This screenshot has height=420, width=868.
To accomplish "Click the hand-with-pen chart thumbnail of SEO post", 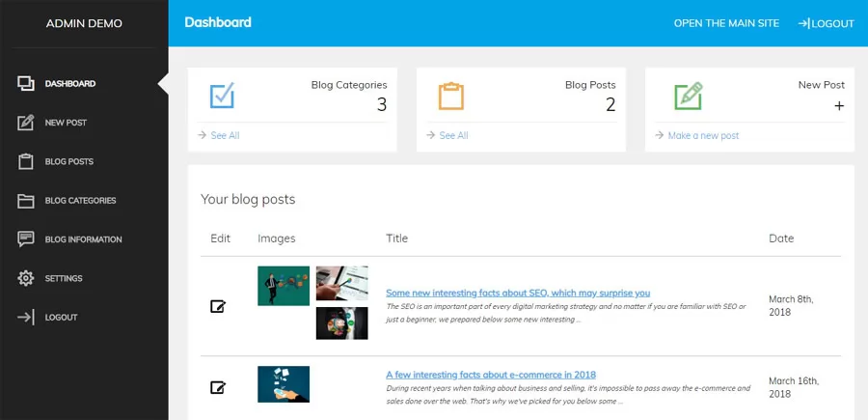I will click(341, 283).
